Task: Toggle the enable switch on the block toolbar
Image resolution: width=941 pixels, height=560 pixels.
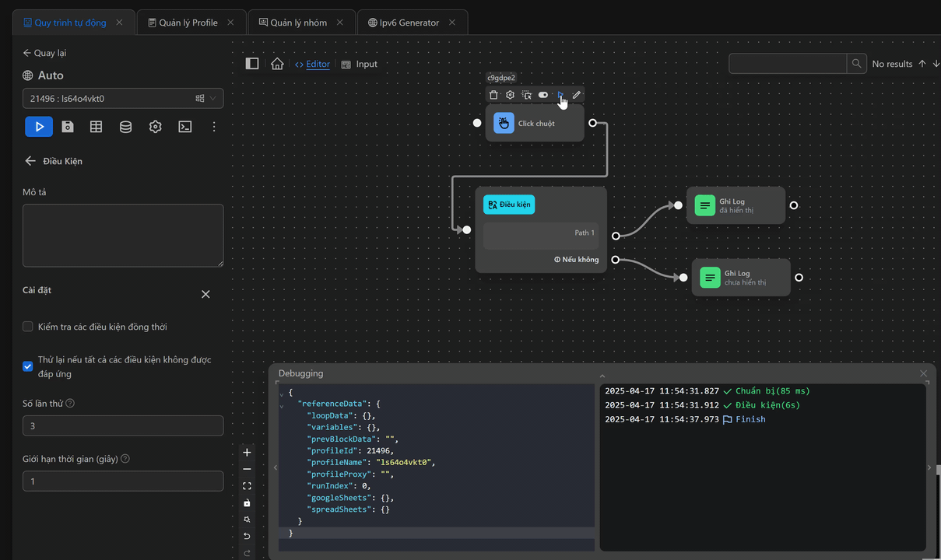Action: pos(543,95)
